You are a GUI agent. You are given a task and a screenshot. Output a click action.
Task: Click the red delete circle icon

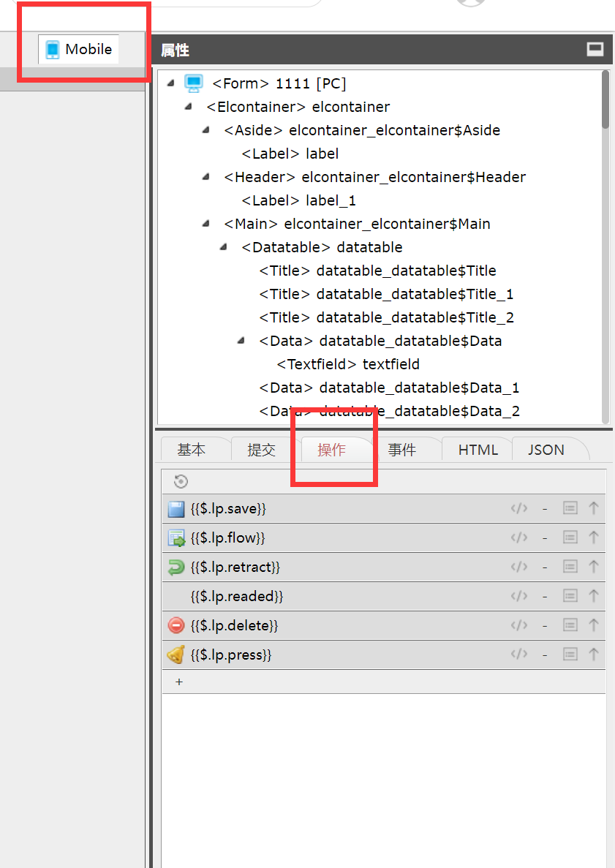pyautogui.click(x=176, y=625)
